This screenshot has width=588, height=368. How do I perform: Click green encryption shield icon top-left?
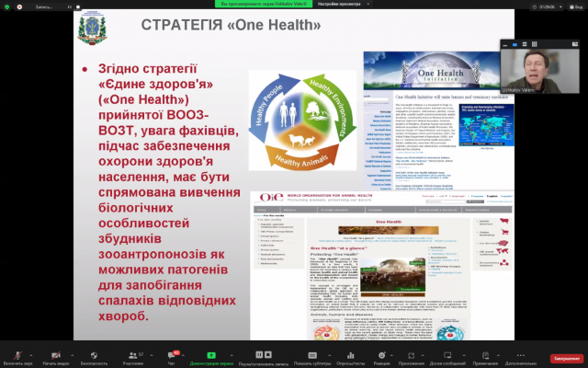6,6
